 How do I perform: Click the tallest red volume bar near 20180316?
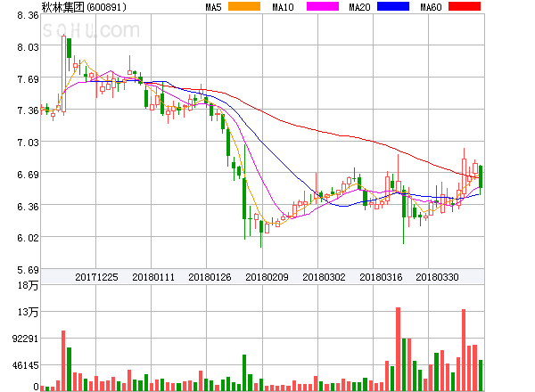point(399,349)
